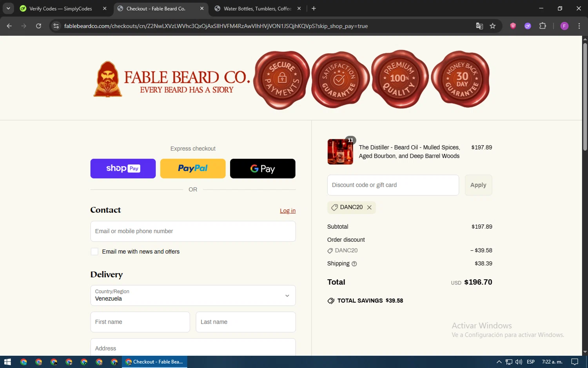
Task: Open the volume tray icon
Action: [519, 362]
